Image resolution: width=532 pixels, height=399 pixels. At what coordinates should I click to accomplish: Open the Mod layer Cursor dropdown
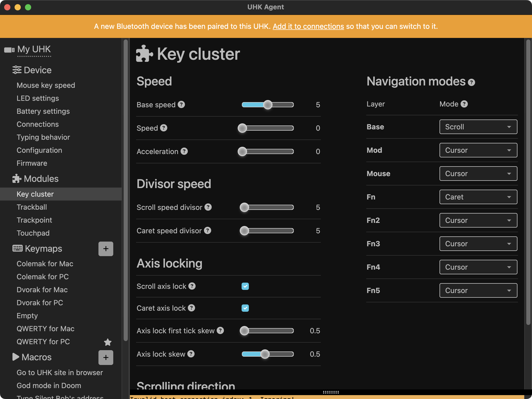pos(478,150)
